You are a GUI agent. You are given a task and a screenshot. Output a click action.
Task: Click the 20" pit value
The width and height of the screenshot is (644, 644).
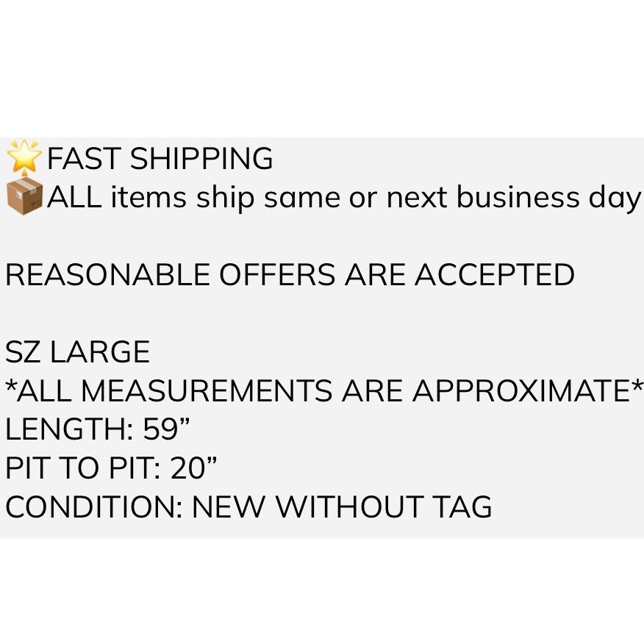point(193,468)
